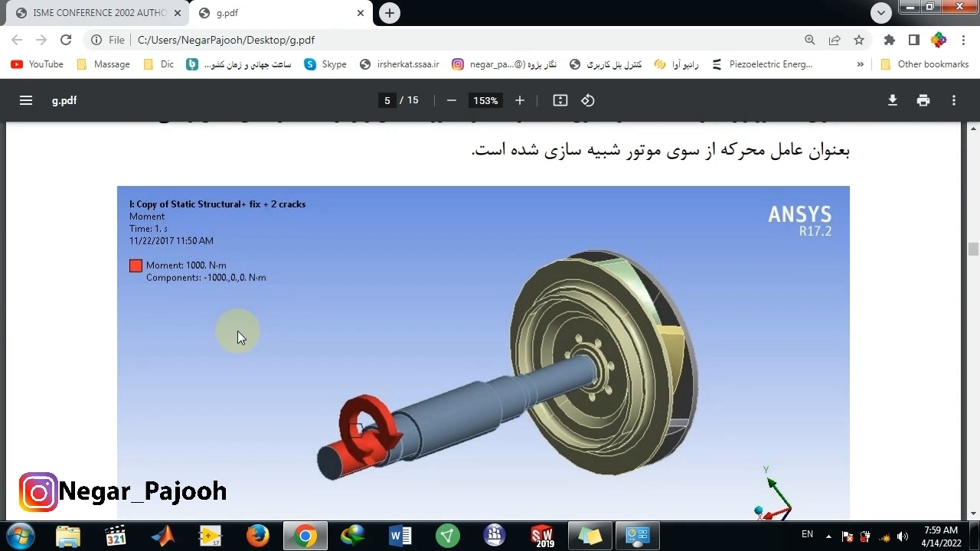
Task: Download the g.pdf file
Action: tap(892, 100)
